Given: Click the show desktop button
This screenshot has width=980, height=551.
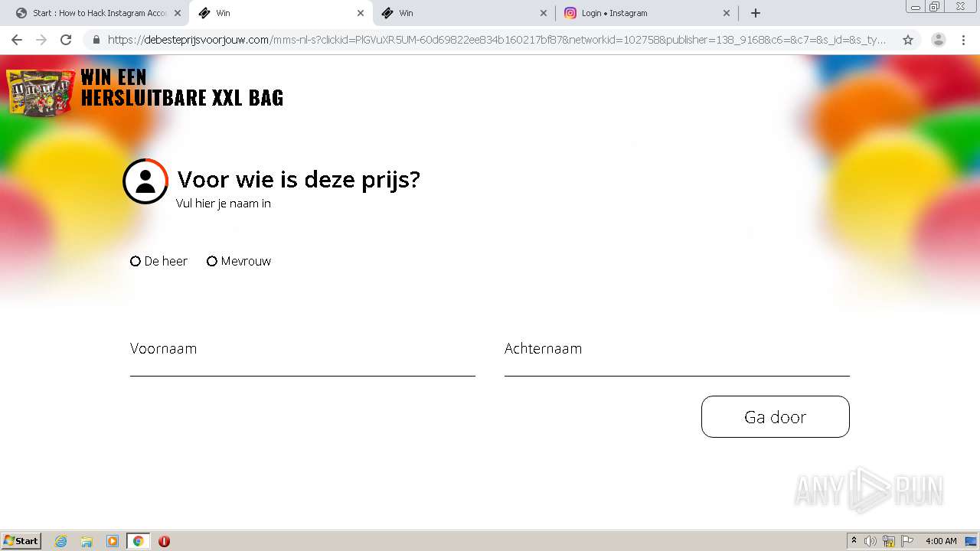Looking at the screenshot, I should [x=972, y=541].
